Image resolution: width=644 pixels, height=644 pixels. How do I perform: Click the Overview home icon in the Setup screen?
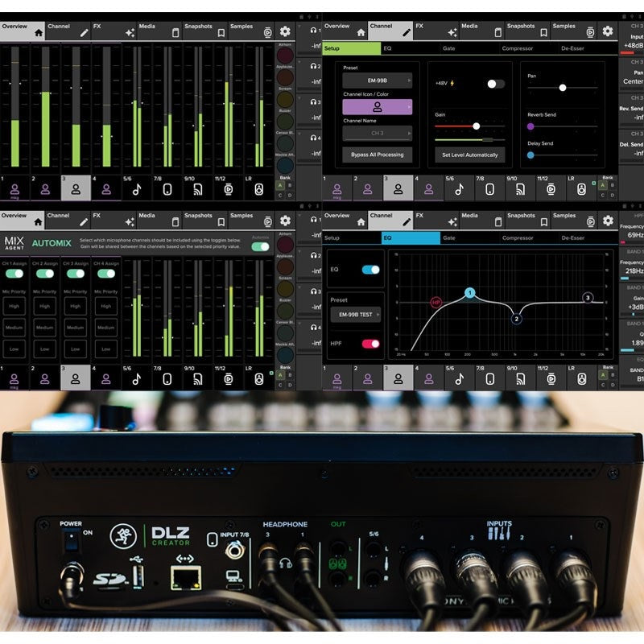tap(361, 31)
